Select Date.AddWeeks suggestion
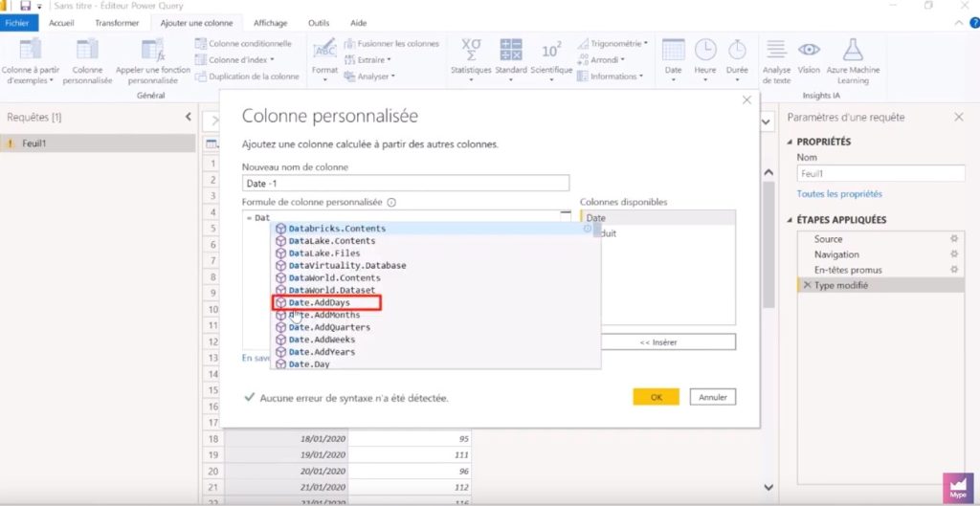The height and width of the screenshot is (506, 980). (434, 340)
